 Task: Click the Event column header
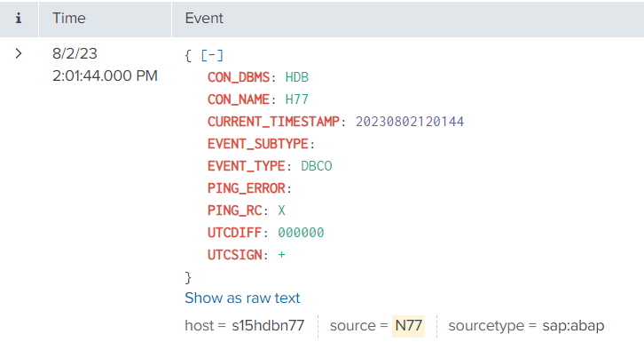point(204,18)
